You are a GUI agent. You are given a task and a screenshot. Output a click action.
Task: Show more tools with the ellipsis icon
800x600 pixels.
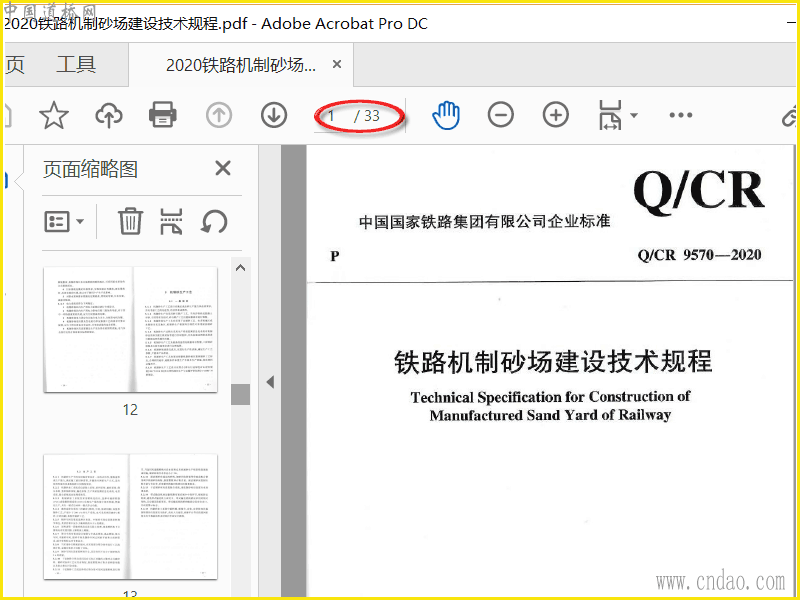[681, 115]
